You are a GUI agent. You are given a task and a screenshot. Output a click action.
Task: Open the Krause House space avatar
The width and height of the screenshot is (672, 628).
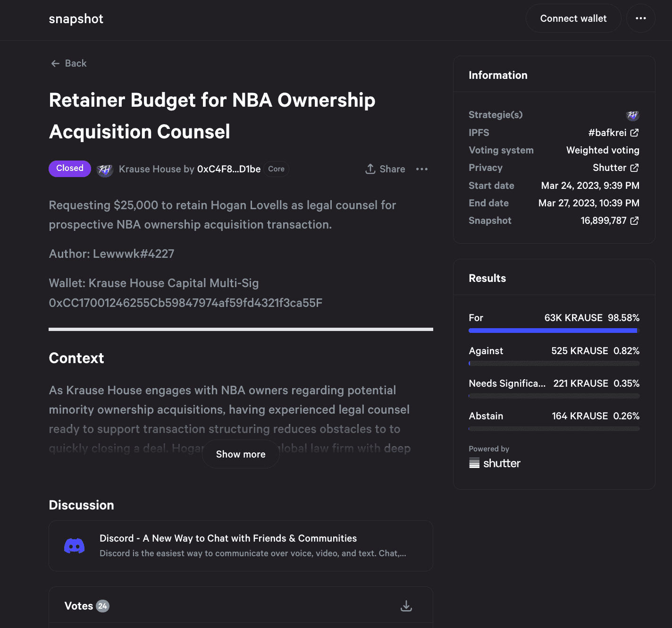[105, 170]
